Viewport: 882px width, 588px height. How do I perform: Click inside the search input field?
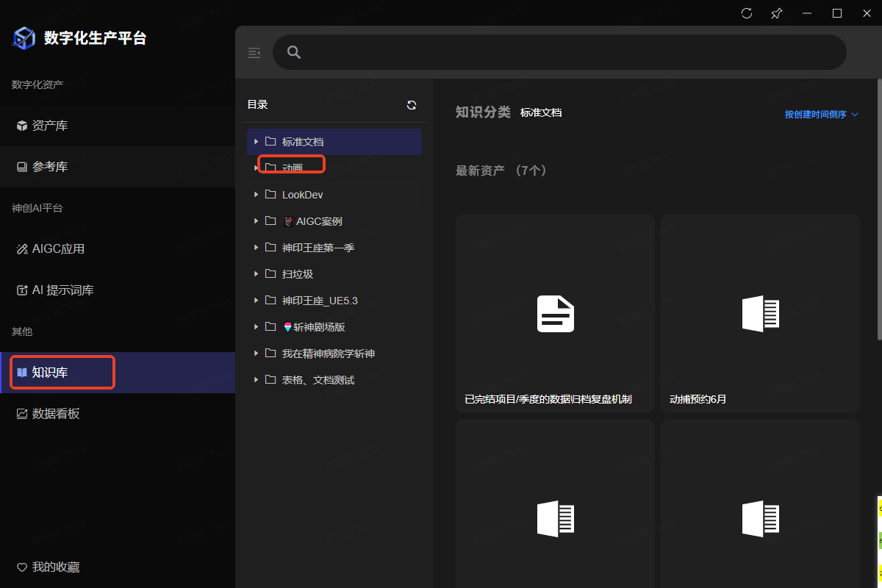point(559,52)
